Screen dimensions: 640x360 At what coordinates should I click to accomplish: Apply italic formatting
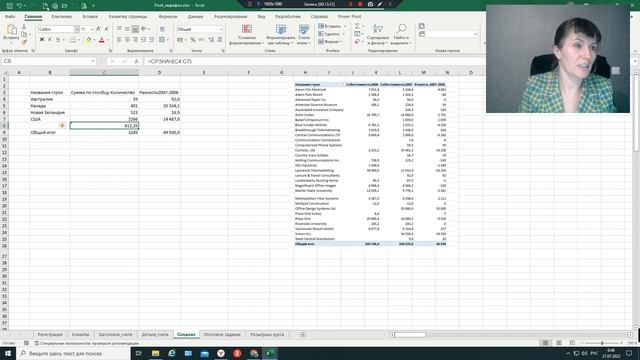coord(50,40)
